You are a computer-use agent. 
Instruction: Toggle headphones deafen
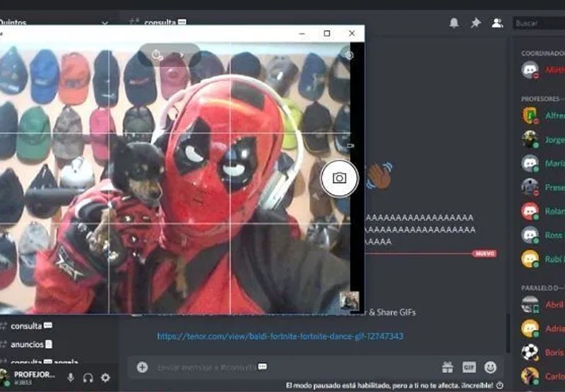click(88, 378)
